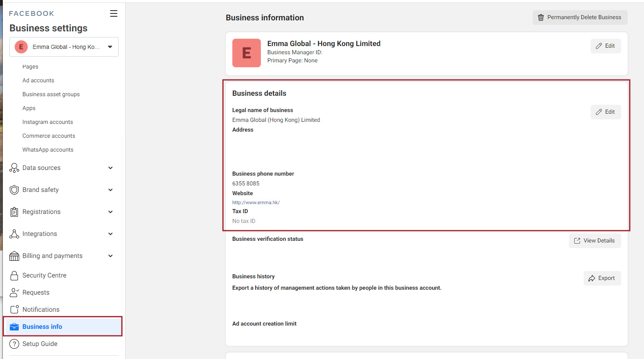The width and height of the screenshot is (644, 359).
Task: Click the legal name Emma Global (Hong Kong) Limited
Action: [276, 120]
